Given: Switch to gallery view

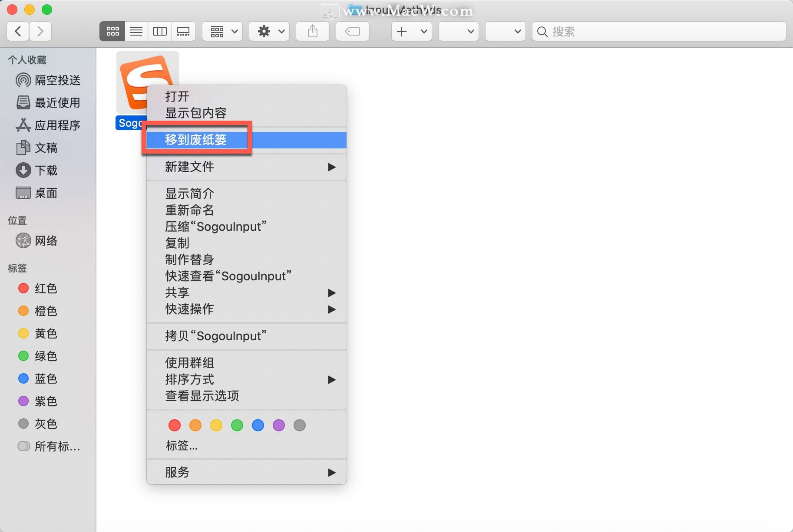Looking at the screenshot, I should tap(183, 31).
